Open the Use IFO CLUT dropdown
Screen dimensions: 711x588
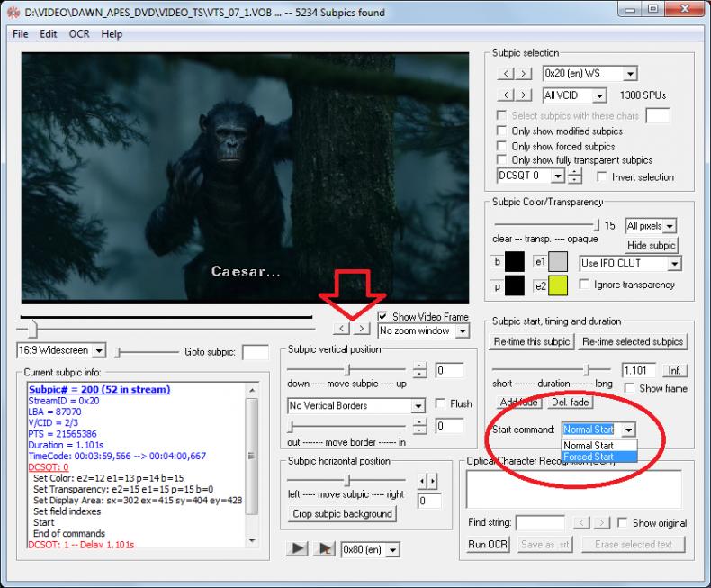point(675,263)
